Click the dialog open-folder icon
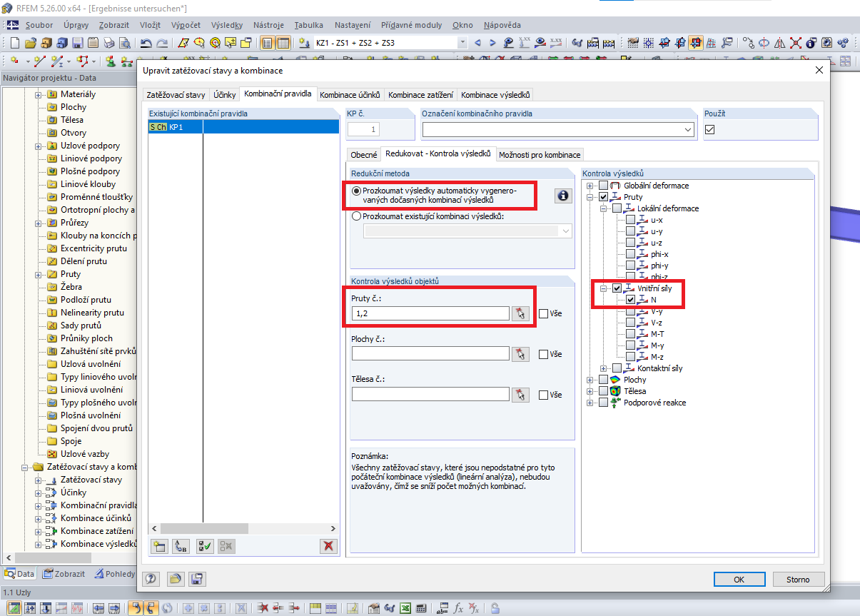This screenshot has height=616, width=860. coord(175,578)
